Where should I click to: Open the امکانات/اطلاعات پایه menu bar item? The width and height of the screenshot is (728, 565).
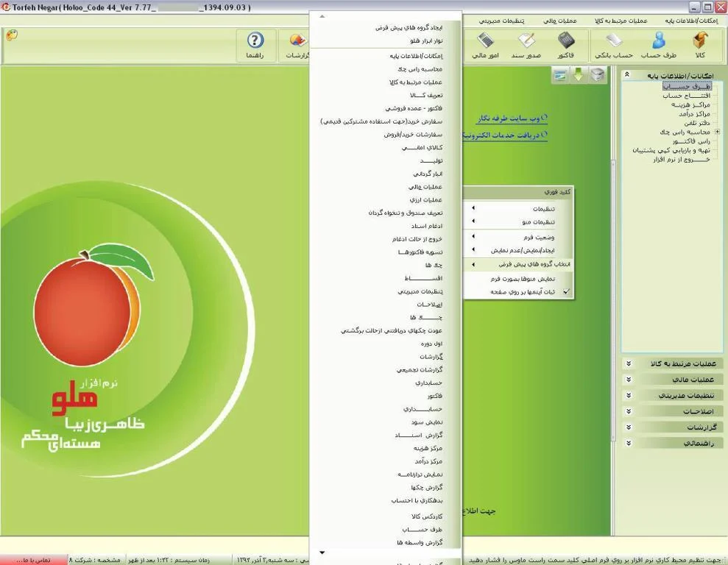click(x=691, y=21)
